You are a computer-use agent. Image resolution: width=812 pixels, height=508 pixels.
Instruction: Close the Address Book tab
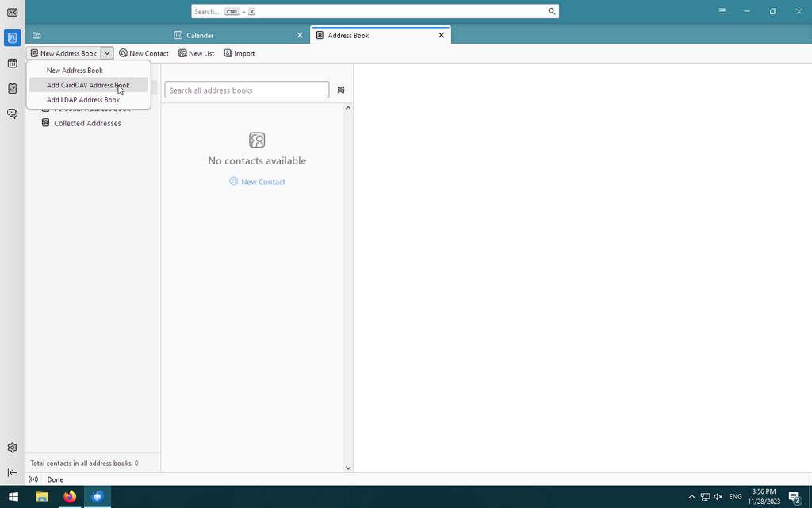(442, 35)
